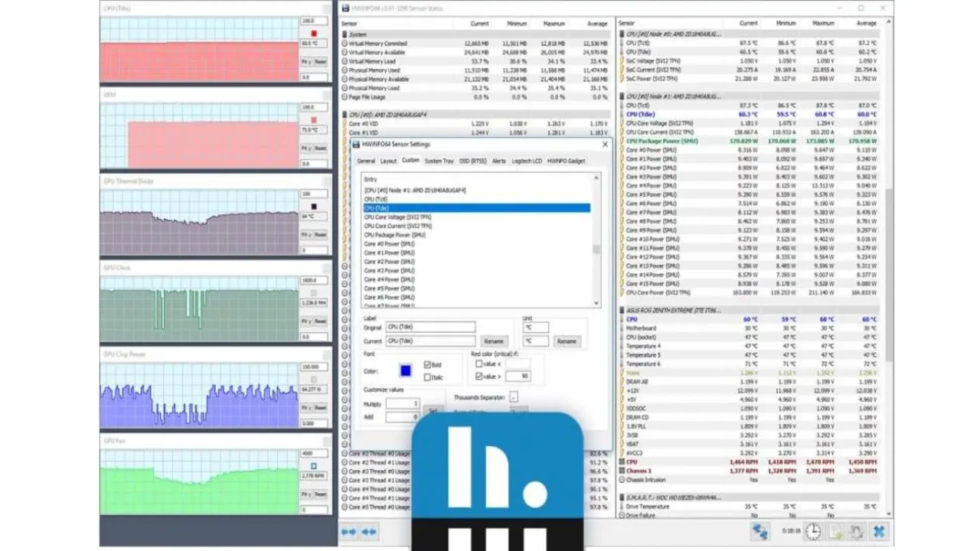
Task: Open the Logitech LCD tab
Action: pos(528,161)
